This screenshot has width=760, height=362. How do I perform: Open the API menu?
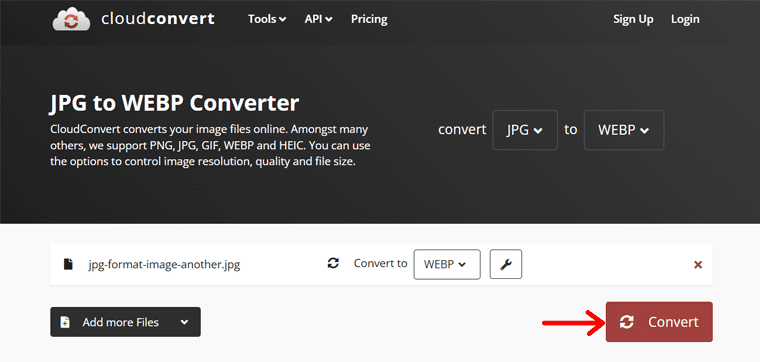click(318, 19)
